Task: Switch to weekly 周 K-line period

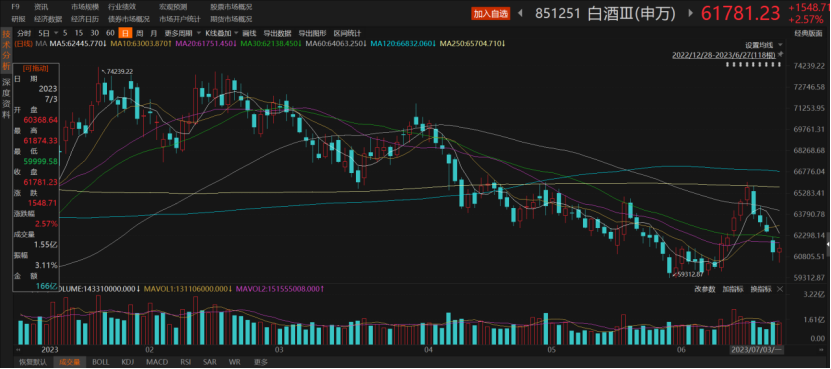Action: (139, 33)
